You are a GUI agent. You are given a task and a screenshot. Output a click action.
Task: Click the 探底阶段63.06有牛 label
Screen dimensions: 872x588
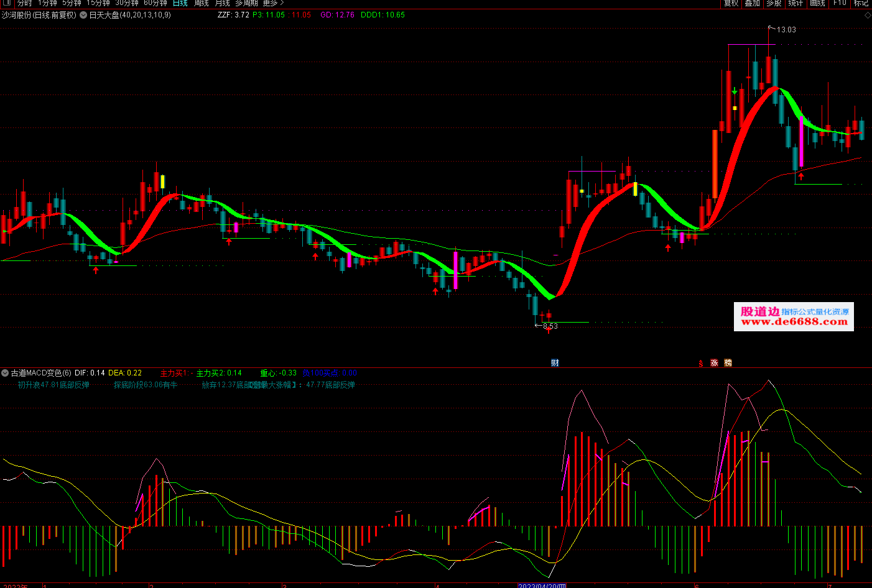146,385
